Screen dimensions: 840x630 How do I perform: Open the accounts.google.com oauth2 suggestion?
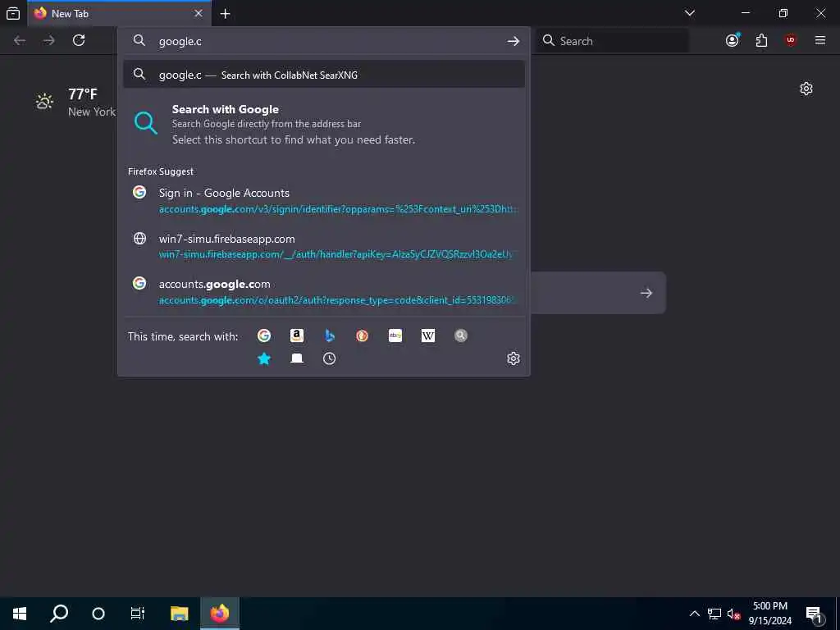point(324,291)
